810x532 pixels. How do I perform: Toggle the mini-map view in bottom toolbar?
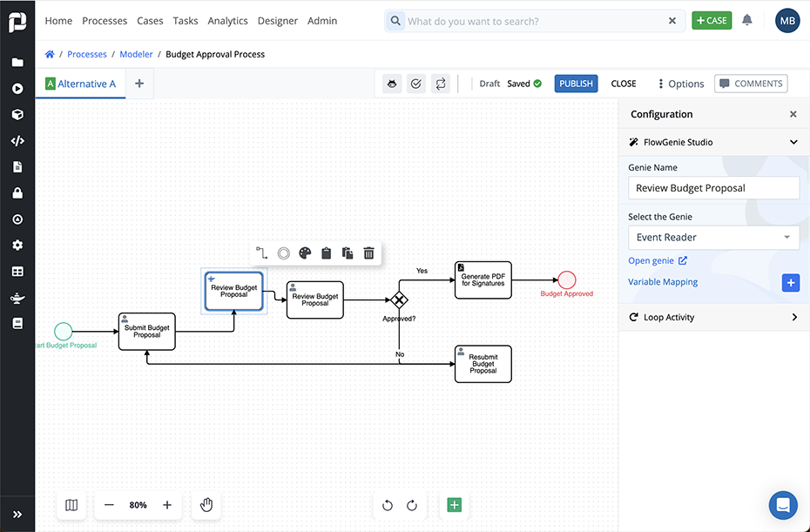(71, 505)
